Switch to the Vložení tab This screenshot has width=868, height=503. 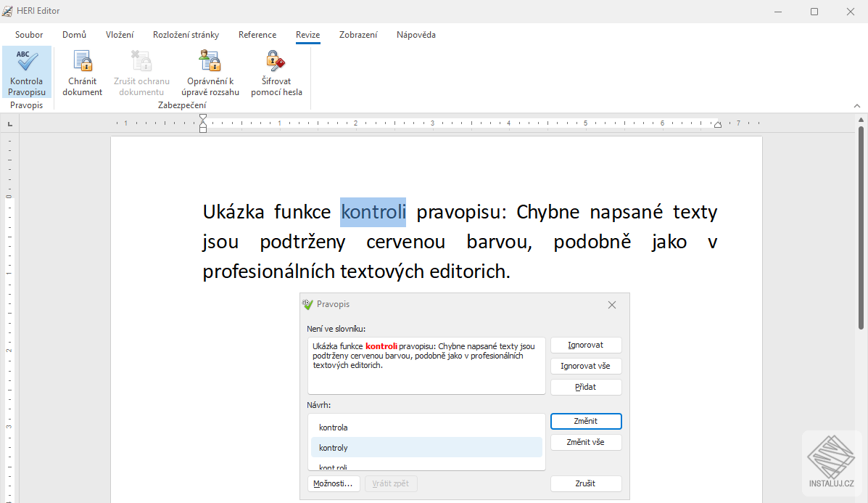click(x=120, y=34)
